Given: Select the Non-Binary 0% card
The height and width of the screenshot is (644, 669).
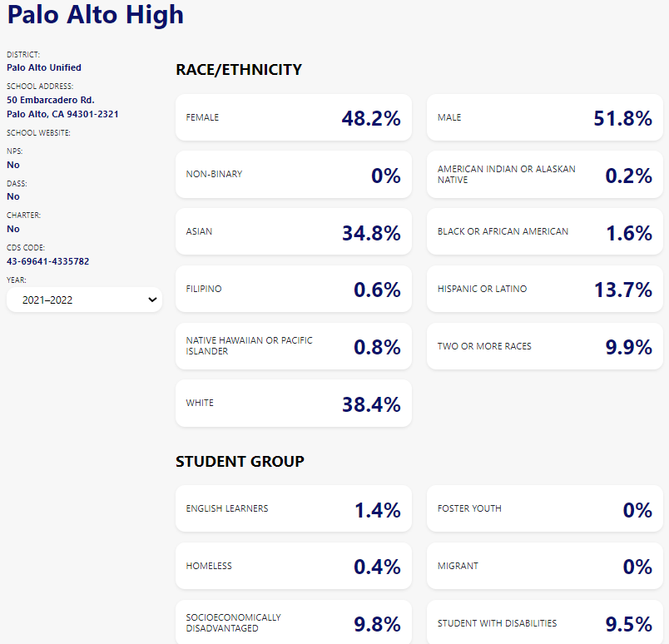Looking at the screenshot, I should pos(293,175).
